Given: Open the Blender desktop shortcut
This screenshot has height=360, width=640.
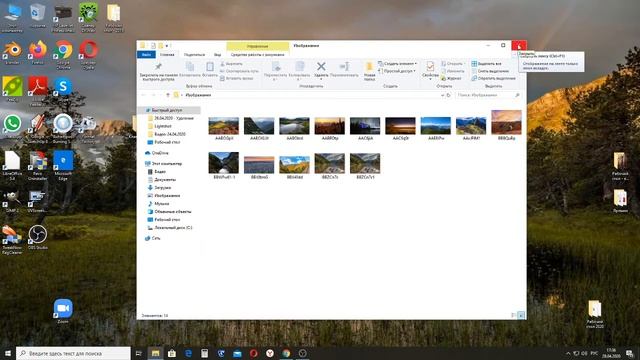Looking at the screenshot, I should coord(12,53).
